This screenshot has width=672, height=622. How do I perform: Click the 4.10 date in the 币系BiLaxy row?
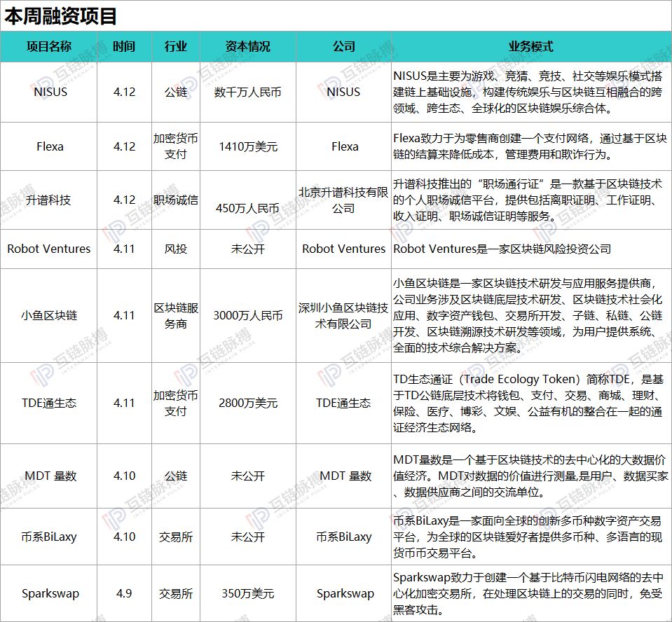coord(124,537)
